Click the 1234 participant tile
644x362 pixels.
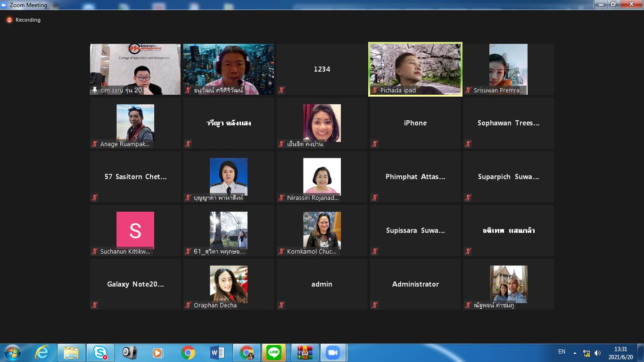tap(322, 69)
